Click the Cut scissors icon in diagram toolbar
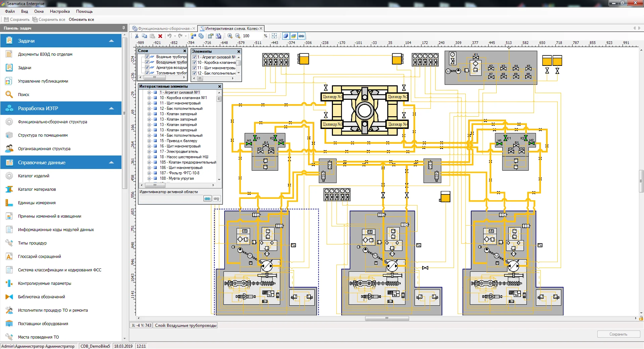This screenshot has height=349, width=644. (x=137, y=36)
